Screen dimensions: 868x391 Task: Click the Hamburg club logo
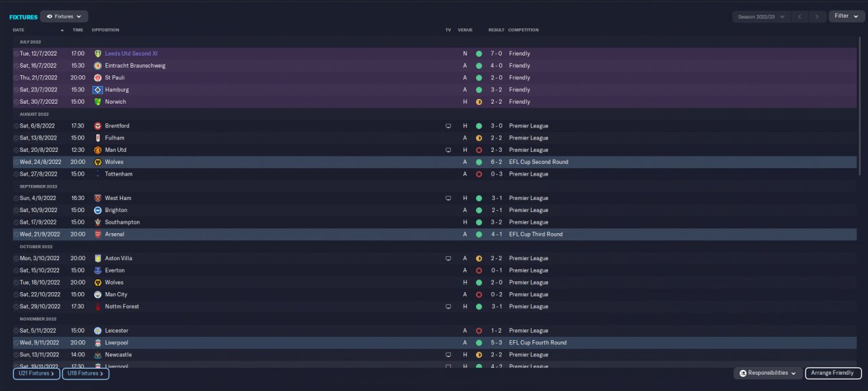(98, 89)
